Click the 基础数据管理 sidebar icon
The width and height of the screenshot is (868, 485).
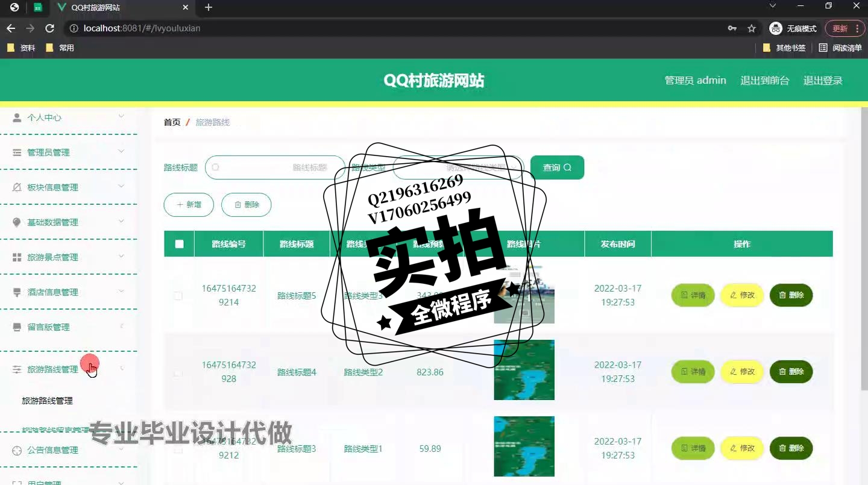[17, 222]
